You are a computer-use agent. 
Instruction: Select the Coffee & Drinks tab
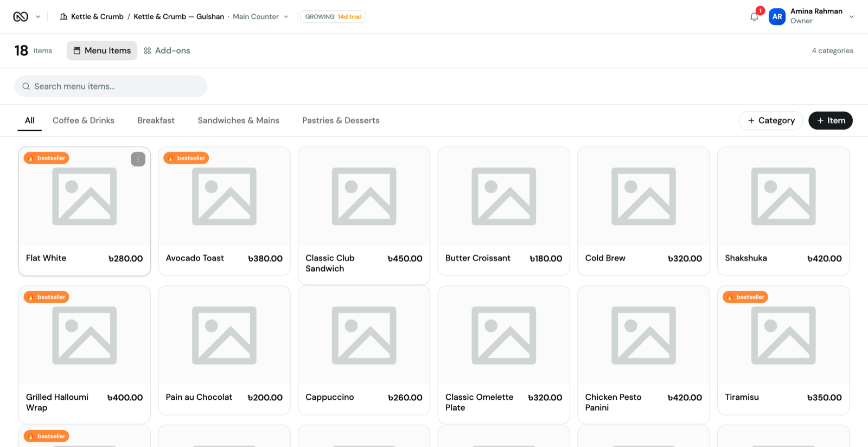tap(84, 120)
